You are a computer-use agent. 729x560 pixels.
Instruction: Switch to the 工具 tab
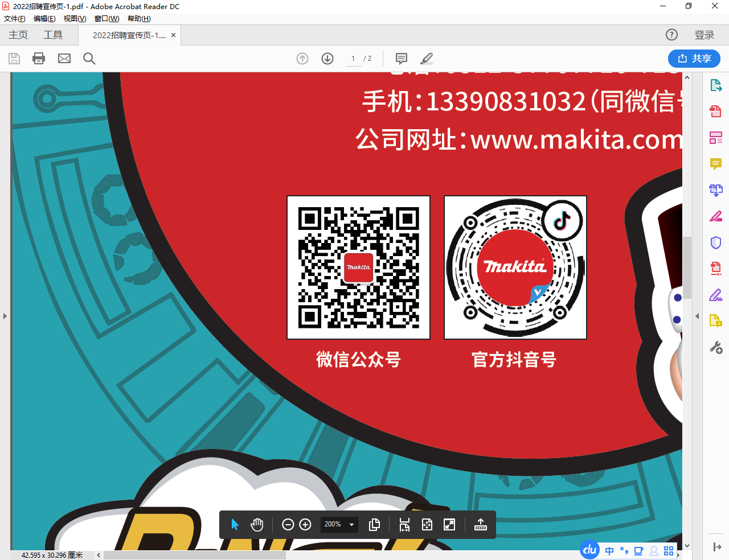(x=53, y=35)
